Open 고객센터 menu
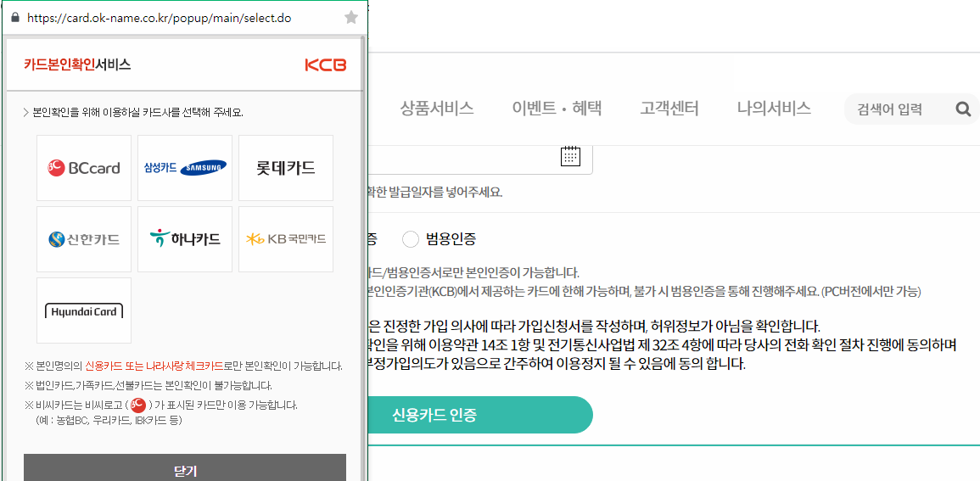The width and height of the screenshot is (980, 481). pos(669,109)
